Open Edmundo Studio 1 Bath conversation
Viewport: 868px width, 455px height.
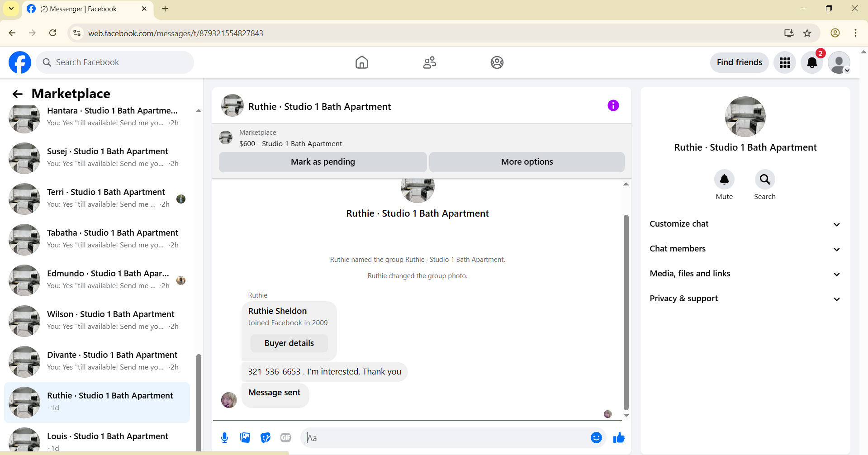97,280
